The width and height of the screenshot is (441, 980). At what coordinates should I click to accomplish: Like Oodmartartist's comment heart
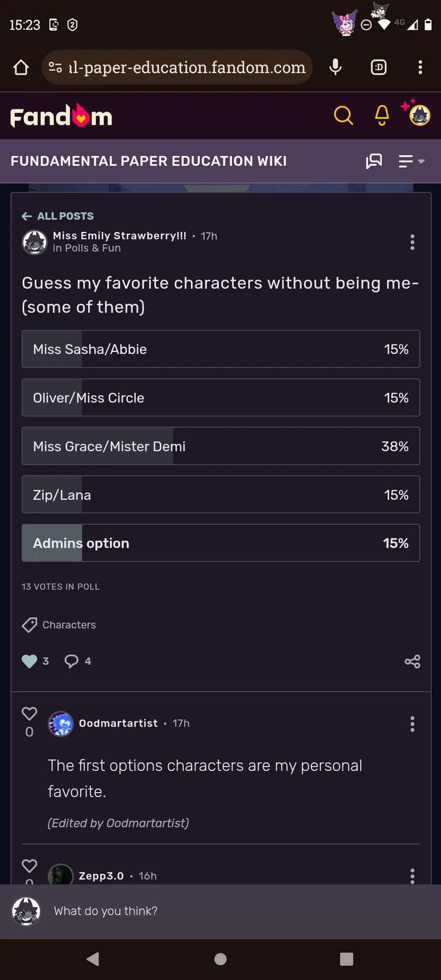click(x=29, y=713)
